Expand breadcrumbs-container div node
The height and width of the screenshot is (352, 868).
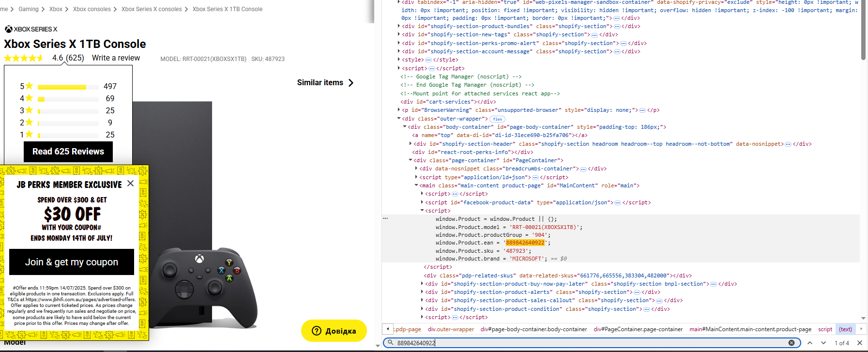416,168
